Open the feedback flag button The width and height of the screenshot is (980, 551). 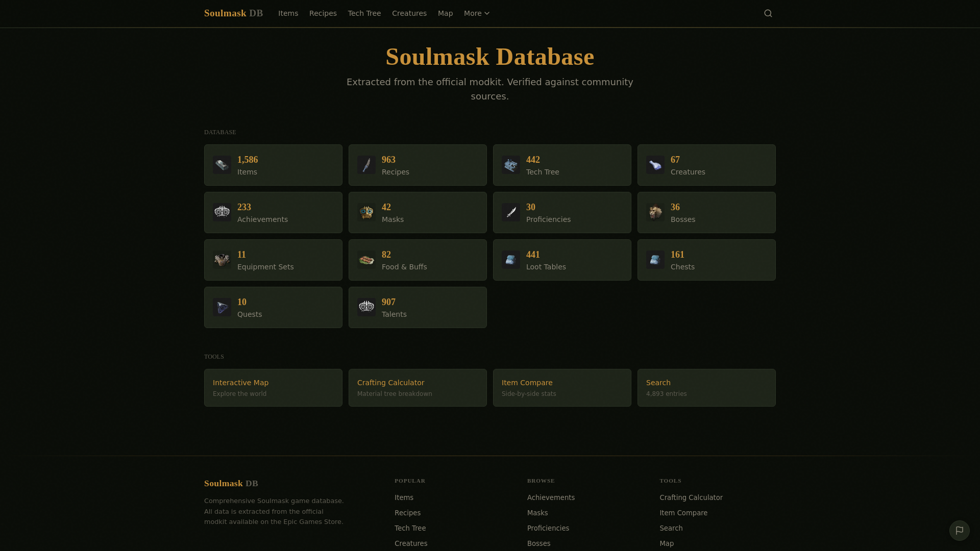[x=960, y=531]
